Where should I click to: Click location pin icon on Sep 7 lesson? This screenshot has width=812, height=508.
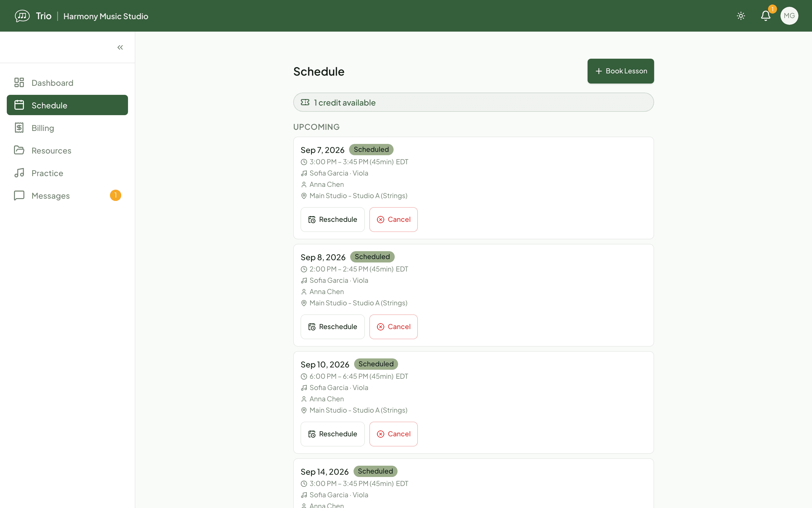(x=304, y=196)
